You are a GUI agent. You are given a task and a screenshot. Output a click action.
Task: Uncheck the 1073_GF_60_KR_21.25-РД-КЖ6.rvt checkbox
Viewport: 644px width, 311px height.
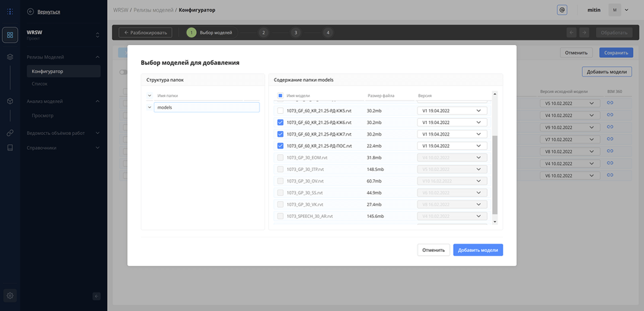280,123
